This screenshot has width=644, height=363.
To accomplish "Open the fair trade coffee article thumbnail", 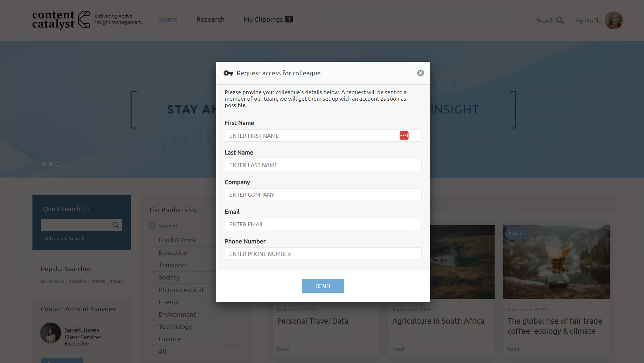I will 556,262.
